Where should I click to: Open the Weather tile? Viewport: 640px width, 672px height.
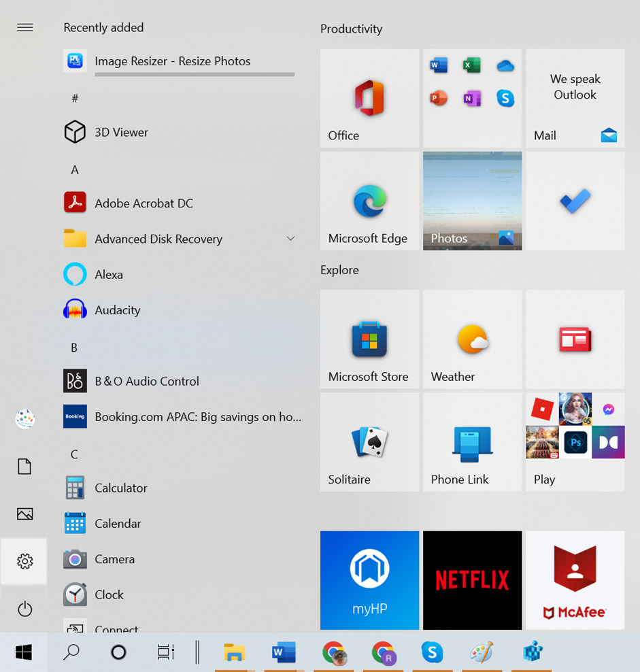473,339
